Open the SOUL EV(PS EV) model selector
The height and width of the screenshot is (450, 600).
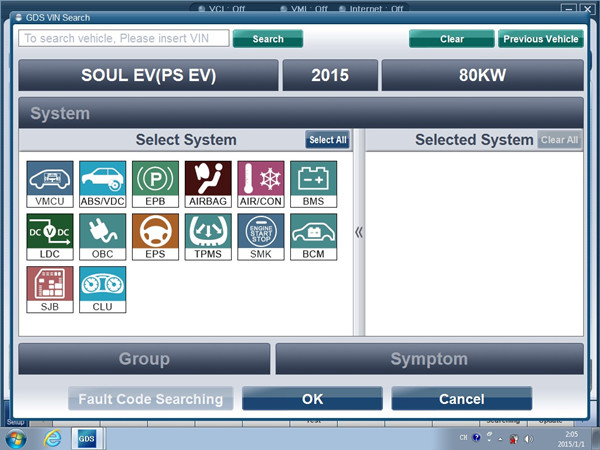tap(148, 75)
